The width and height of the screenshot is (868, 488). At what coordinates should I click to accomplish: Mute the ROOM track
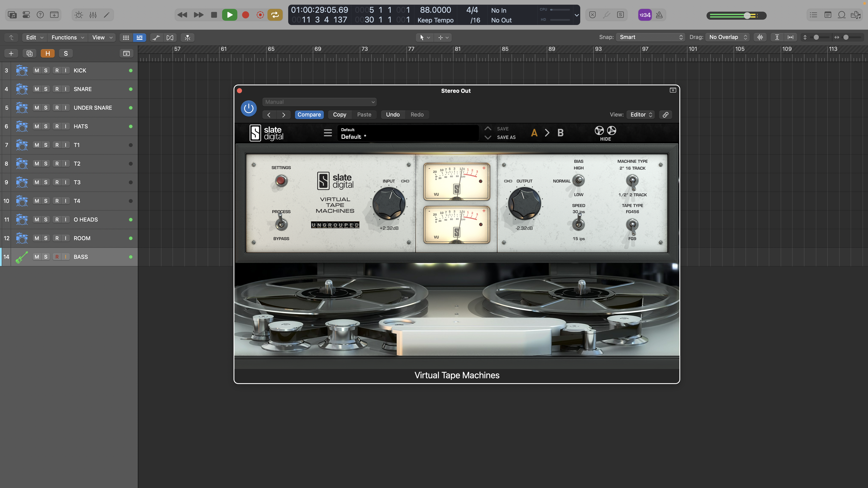pos(37,238)
